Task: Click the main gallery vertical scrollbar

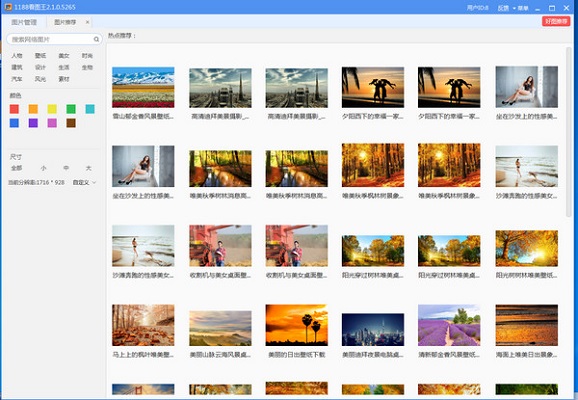Action: click(x=569, y=131)
